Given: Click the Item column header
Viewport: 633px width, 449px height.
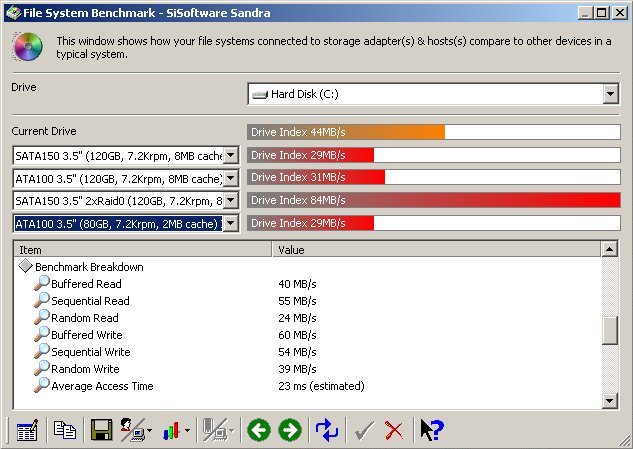Looking at the screenshot, I should (x=142, y=250).
